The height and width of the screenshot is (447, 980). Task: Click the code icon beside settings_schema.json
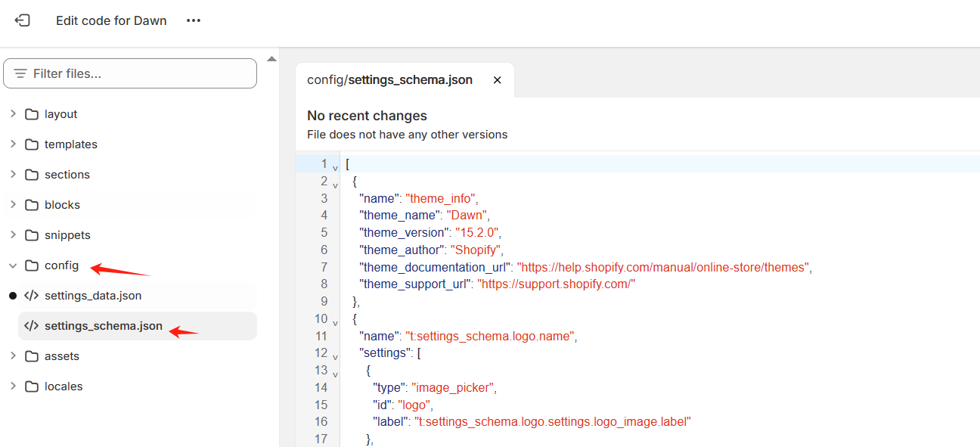point(32,326)
